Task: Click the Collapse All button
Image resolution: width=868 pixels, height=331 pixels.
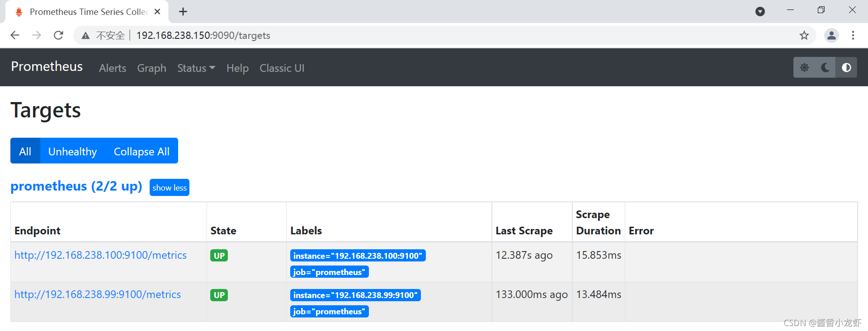Action: [142, 151]
